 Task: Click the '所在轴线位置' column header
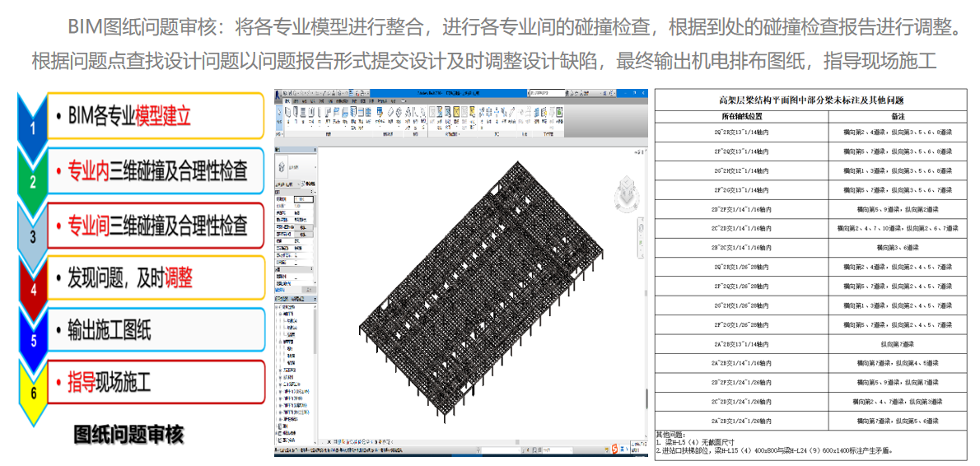741,116
